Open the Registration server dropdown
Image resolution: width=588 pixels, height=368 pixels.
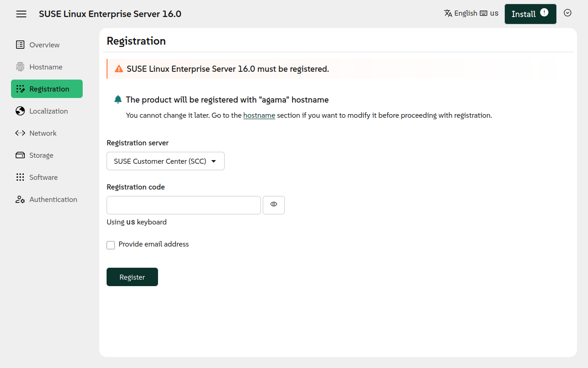pyautogui.click(x=165, y=161)
